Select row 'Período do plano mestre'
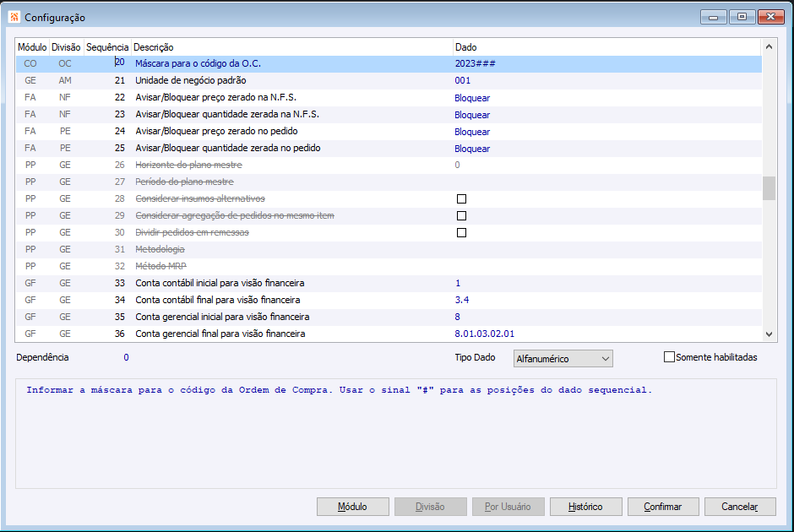The height and width of the screenshot is (532, 794). (x=389, y=182)
